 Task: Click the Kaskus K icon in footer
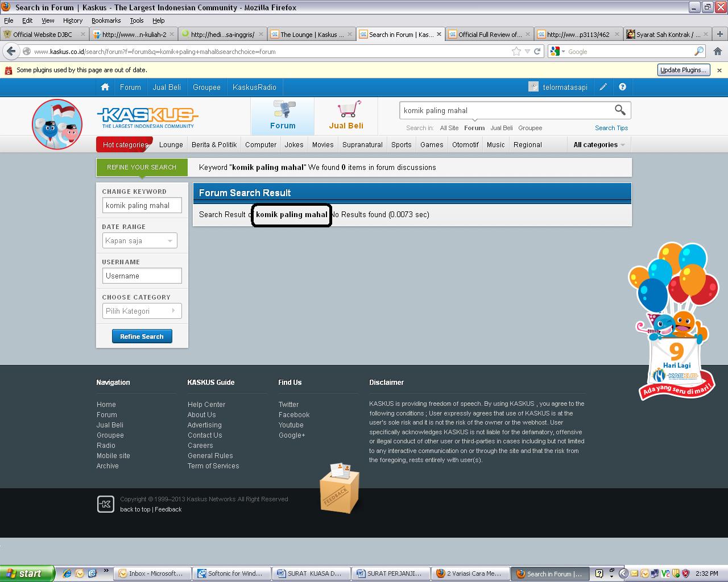coord(106,504)
